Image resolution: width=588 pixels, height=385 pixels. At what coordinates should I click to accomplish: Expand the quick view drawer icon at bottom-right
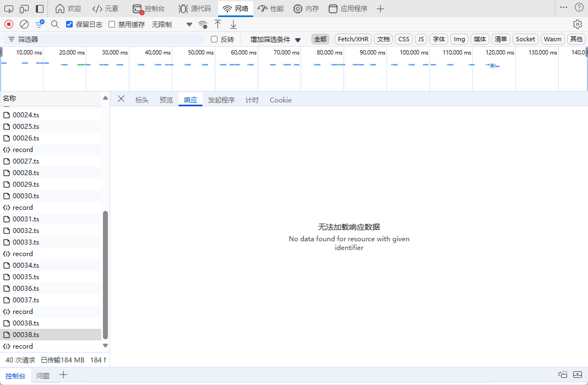(578, 375)
